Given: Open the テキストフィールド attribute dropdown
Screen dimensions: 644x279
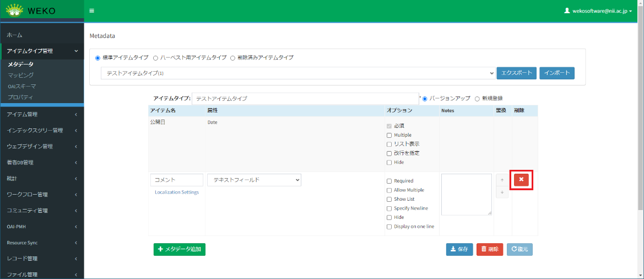Looking at the screenshot, I should 254,180.
